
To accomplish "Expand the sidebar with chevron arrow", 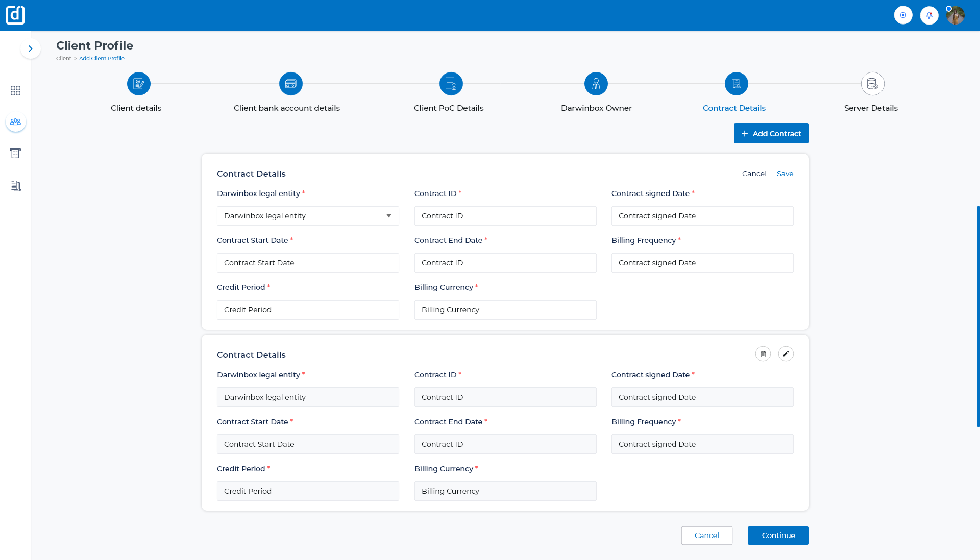I will [31, 48].
